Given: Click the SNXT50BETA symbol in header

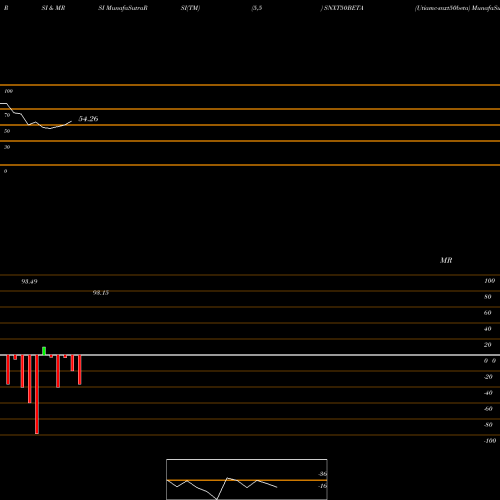Looking at the screenshot, I should 343,8.
